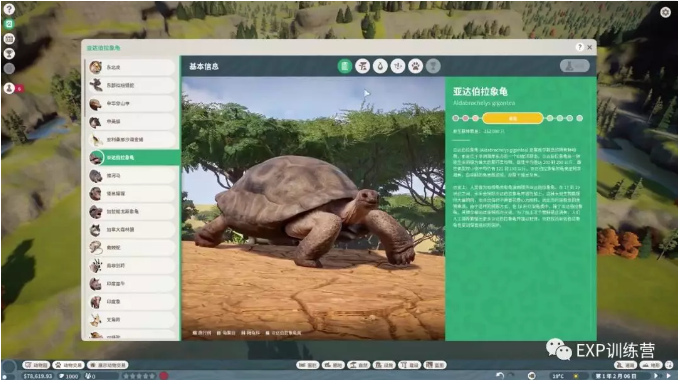Viewport: 678px width, 380px height.
Task: Open the 动物园 zoo button in bottom bar
Action: pos(36,365)
